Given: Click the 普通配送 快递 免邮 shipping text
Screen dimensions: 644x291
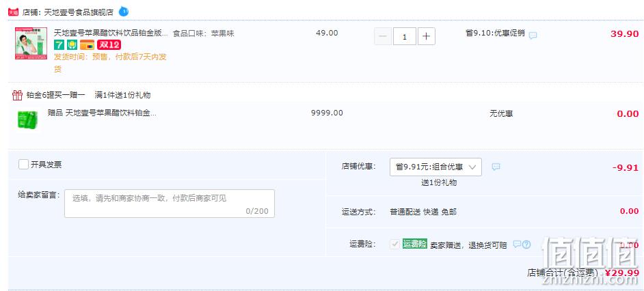Looking at the screenshot, I should point(423,212).
